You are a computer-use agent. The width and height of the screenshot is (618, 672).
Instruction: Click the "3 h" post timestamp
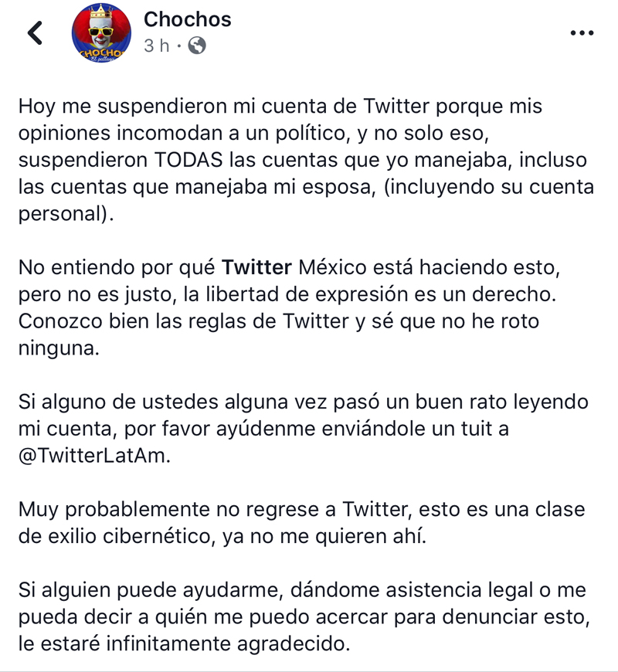tap(156, 46)
